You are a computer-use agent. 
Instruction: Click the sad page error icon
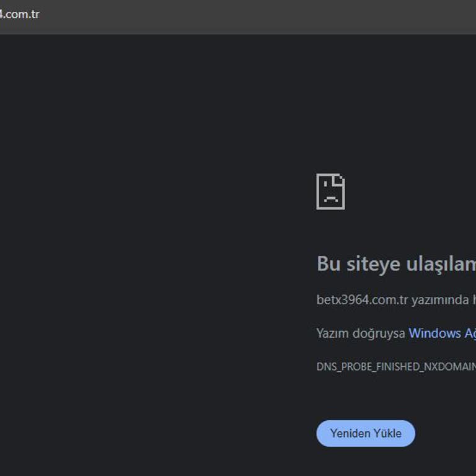(330, 192)
